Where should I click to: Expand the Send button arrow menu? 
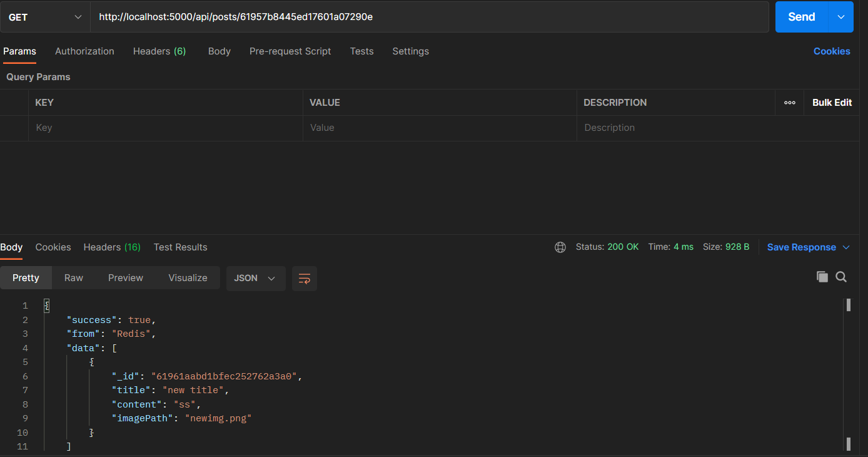[x=840, y=17]
